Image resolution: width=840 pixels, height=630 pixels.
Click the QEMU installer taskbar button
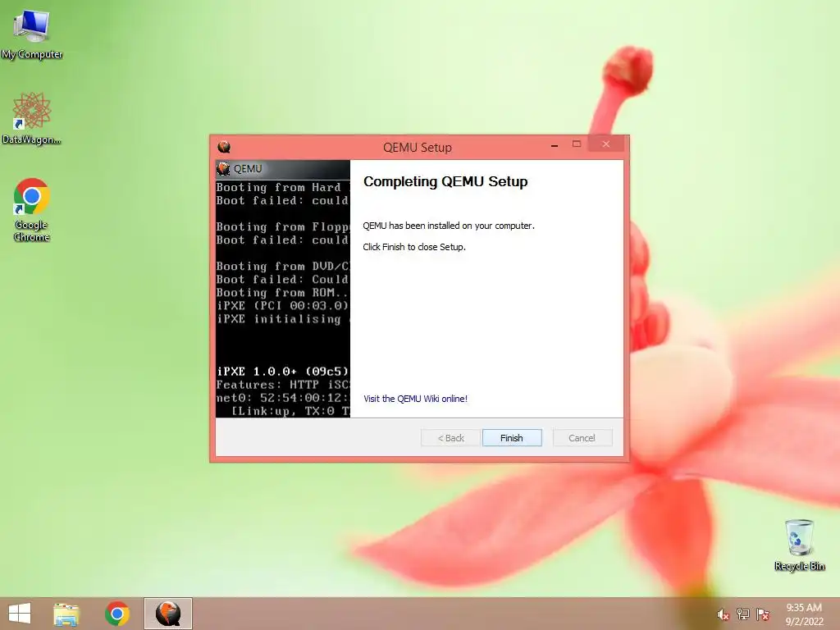pyautogui.click(x=168, y=614)
